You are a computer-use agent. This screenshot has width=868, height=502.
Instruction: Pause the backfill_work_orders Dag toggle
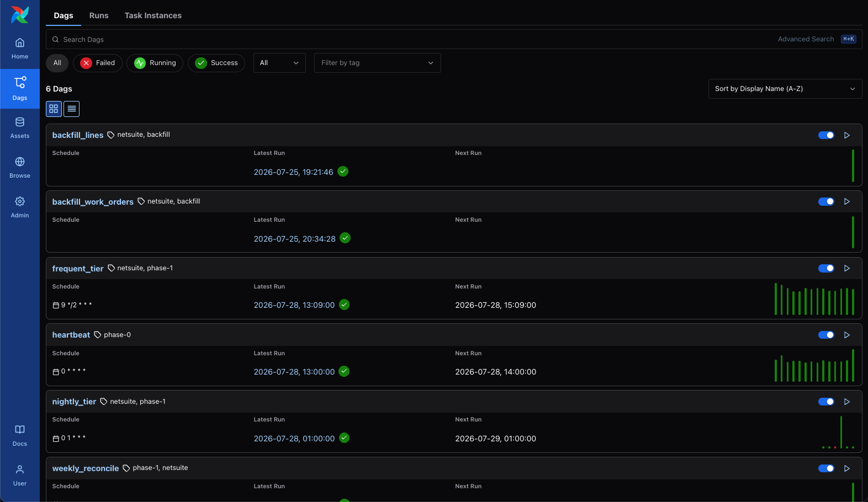(826, 202)
